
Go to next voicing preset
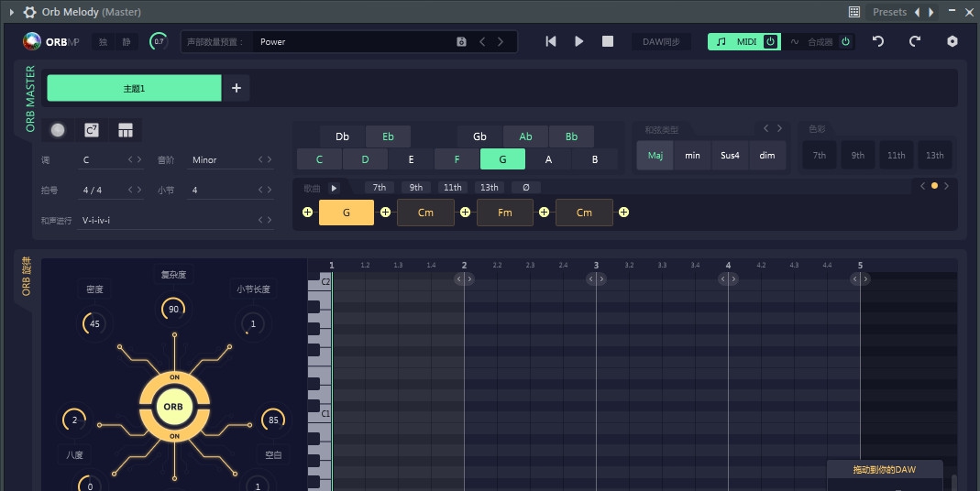tap(500, 42)
